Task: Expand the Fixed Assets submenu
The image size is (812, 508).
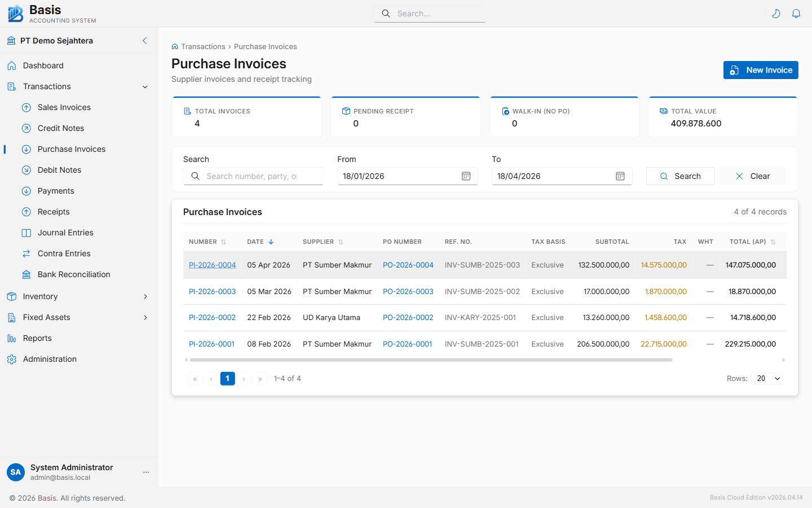Action: click(145, 317)
